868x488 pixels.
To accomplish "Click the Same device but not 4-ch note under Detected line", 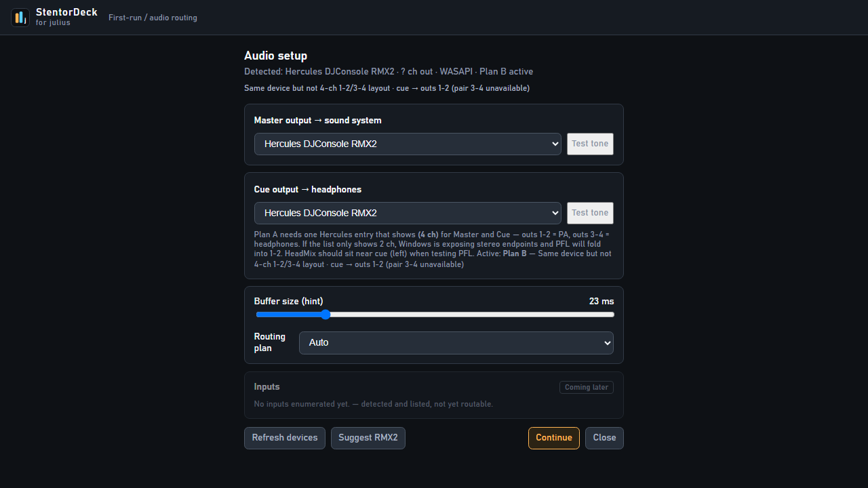I will [387, 88].
